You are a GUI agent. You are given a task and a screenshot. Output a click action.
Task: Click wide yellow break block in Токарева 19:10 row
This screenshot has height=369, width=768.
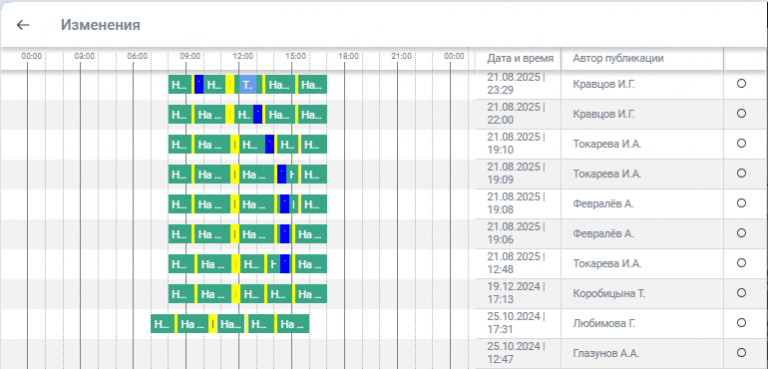pyautogui.click(x=235, y=144)
